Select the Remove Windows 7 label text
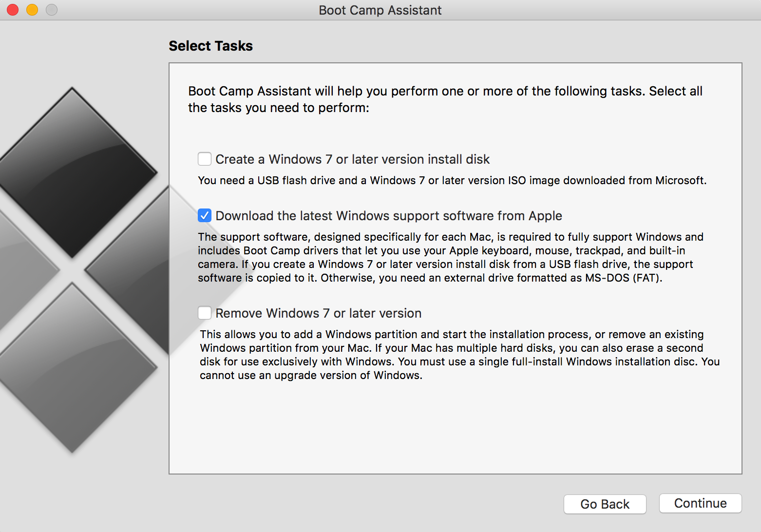 click(318, 313)
